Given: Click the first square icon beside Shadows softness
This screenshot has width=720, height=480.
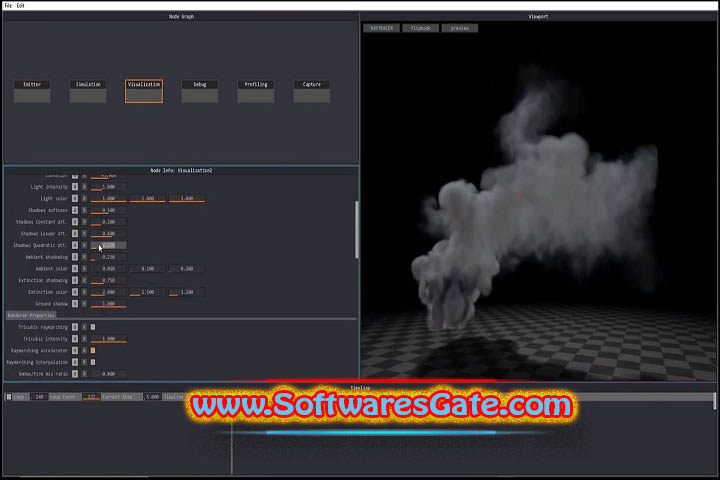Looking at the screenshot, I should (75, 210).
